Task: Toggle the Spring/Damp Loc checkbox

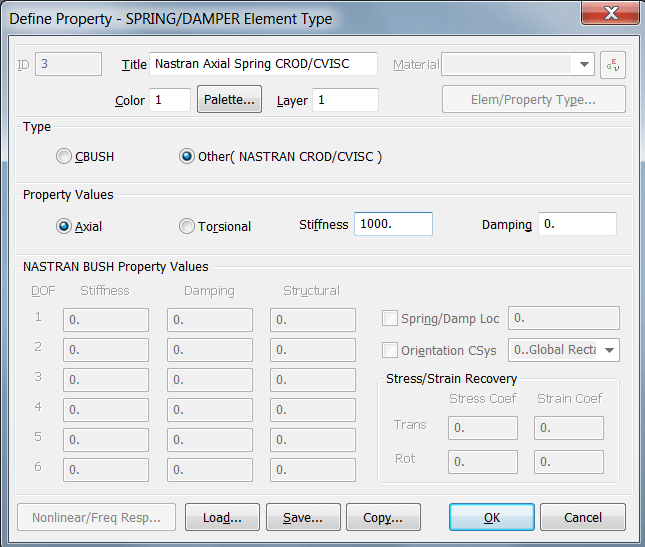Action: click(390, 318)
